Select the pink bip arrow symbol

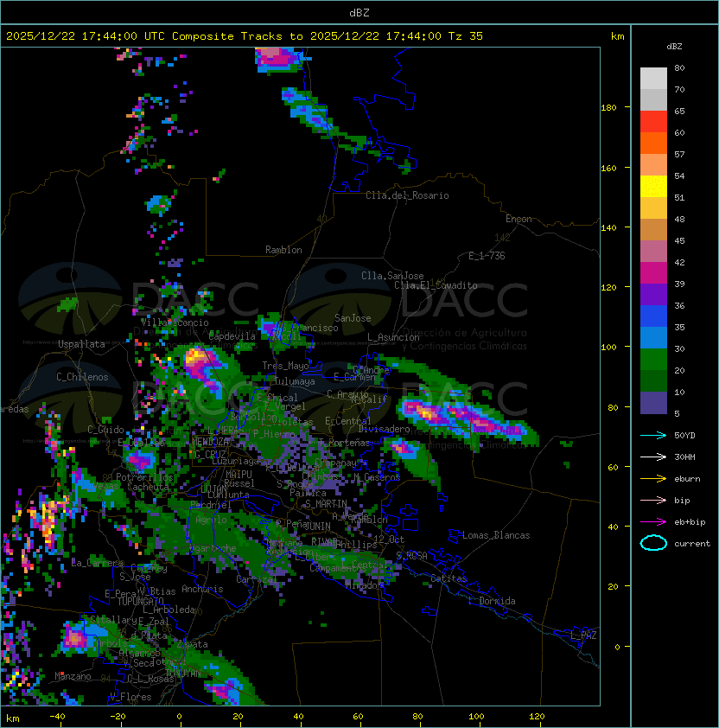tap(653, 500)
